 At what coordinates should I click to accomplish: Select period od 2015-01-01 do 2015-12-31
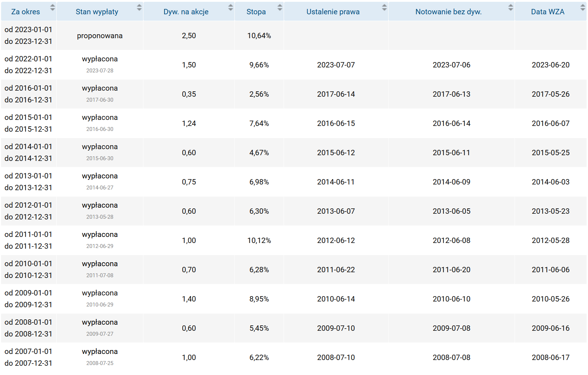click(x=28, y=123)
